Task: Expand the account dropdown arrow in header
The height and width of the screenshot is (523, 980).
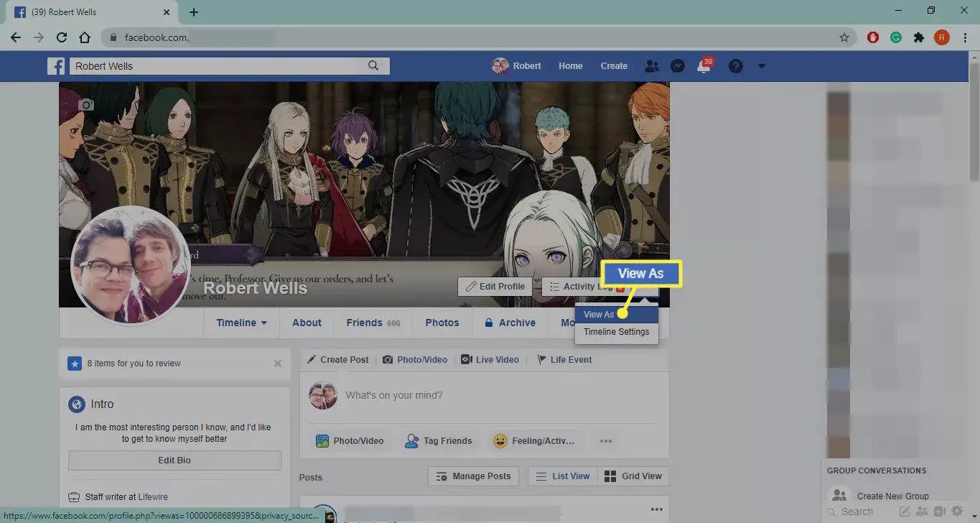Action: (x=762, y=66)
